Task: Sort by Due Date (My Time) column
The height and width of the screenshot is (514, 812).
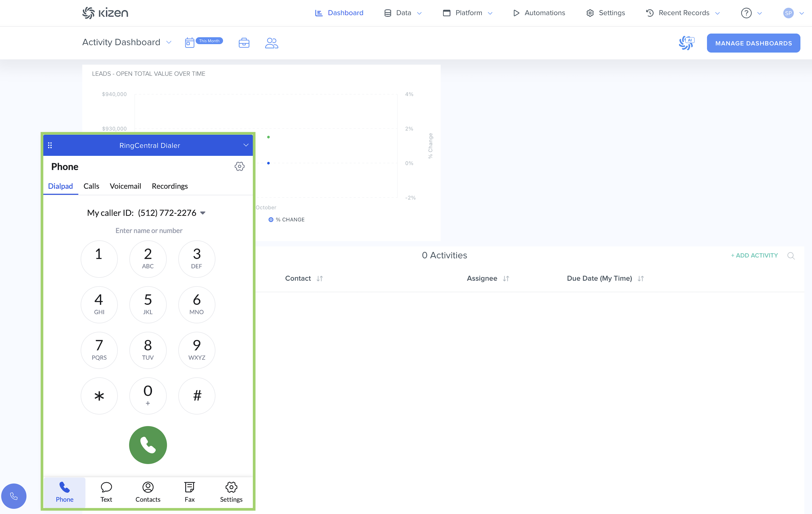Action: click(x=640, y=278)
